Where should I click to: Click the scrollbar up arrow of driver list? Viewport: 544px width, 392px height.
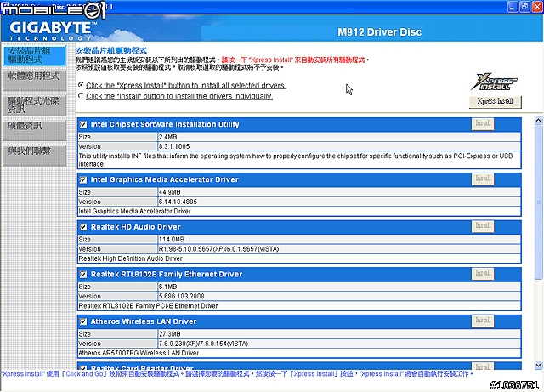(538, 121)
